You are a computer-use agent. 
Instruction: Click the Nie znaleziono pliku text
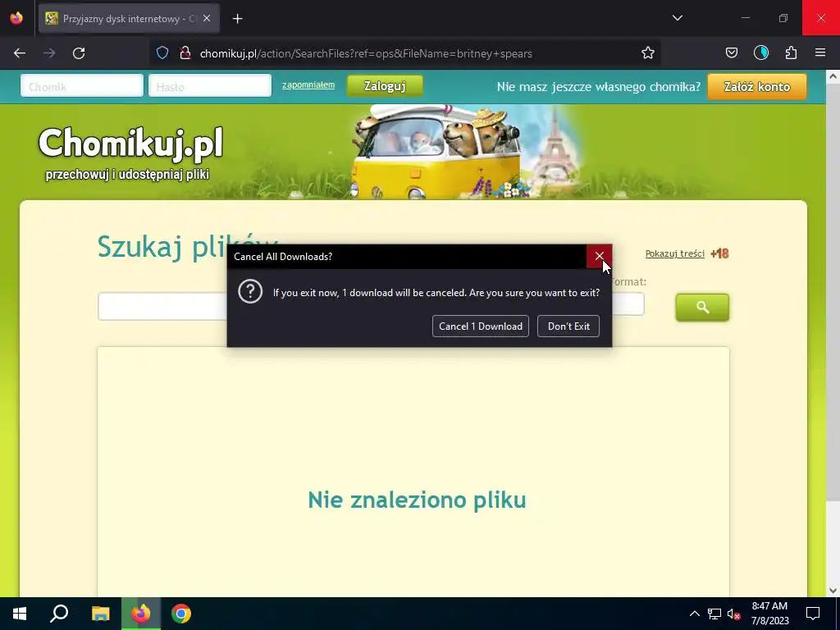[x=417, y=500]
